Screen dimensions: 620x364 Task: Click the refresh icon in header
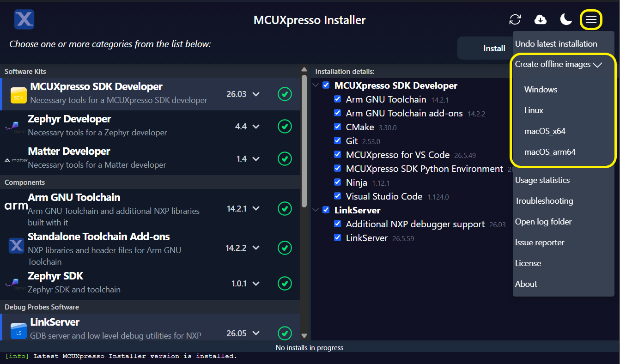pyautogui.click(x=515, y=19)
